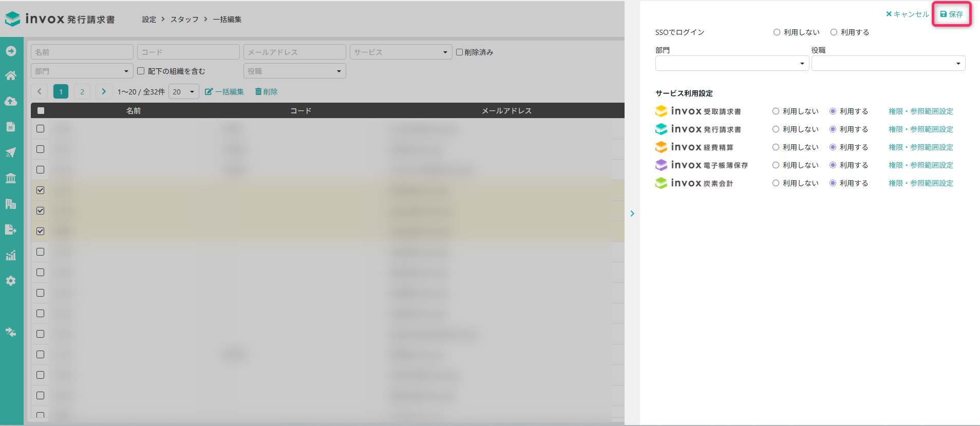Open the 役職 dropdown in edit panel
Image resolution: width=980 pixels, height=426 pixels.
pos(889,63)
